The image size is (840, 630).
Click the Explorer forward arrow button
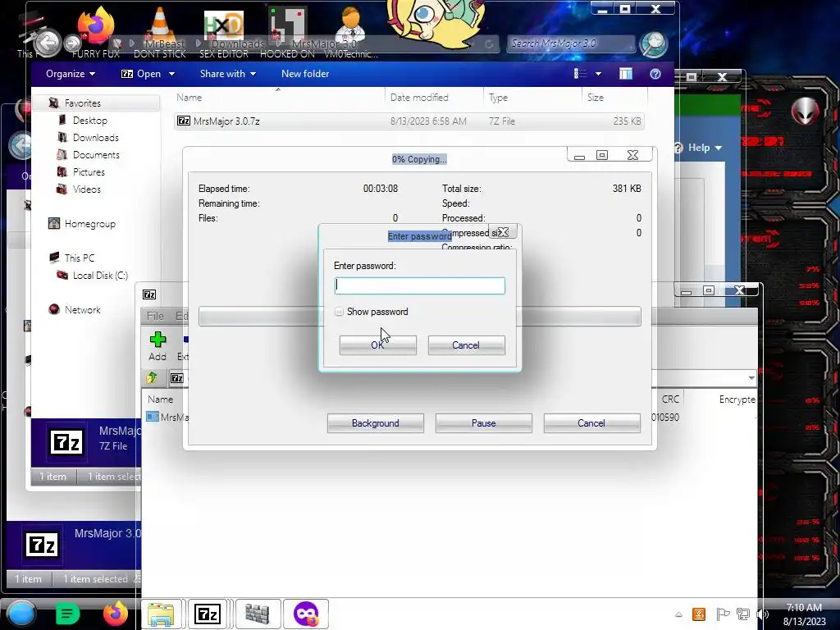point(72,43)
